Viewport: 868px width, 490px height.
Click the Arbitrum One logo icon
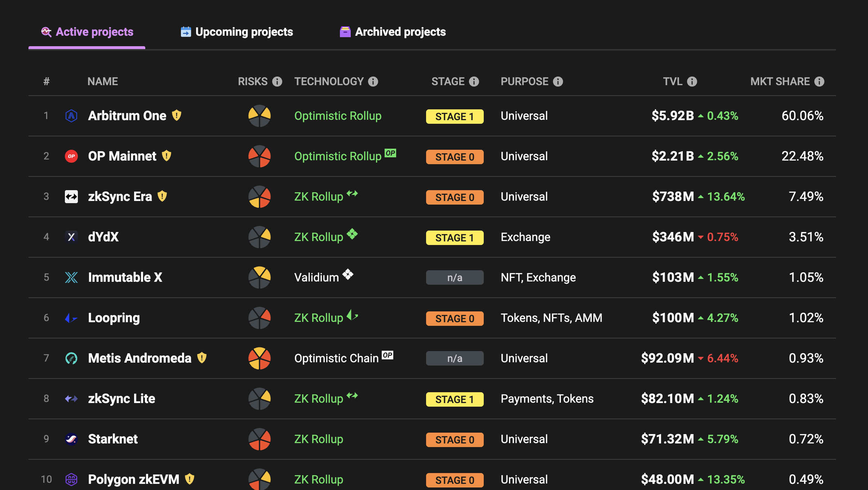click(71, 116)
